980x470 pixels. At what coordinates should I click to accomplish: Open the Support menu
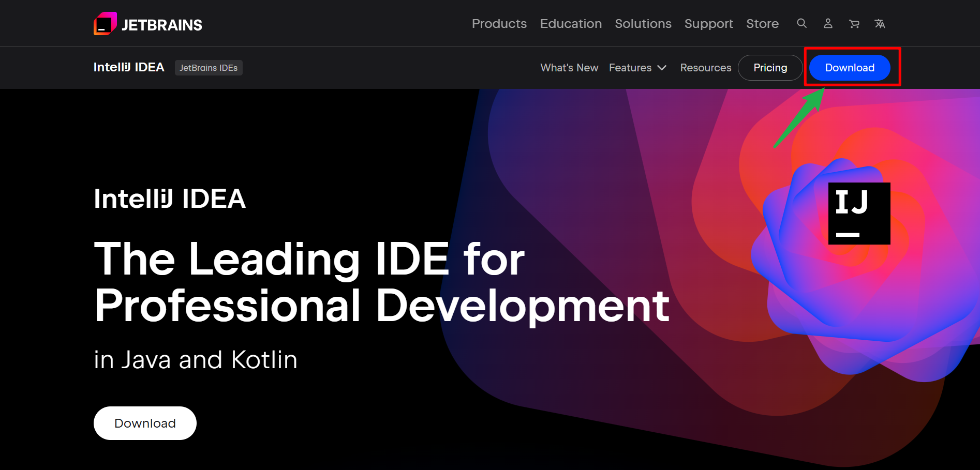709,24
